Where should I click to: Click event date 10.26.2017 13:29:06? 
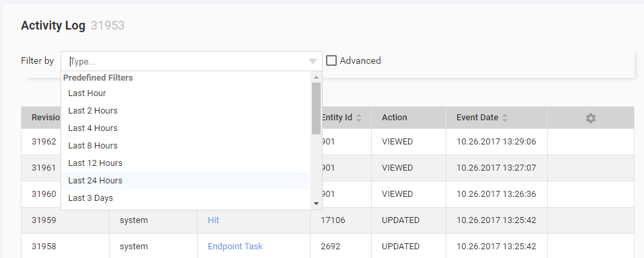pyautogui.click(x=496, y=142)
